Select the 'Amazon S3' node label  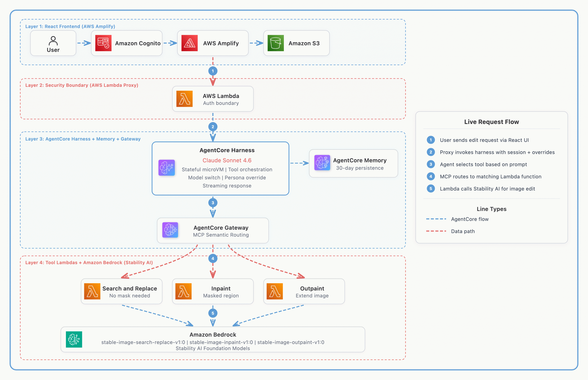coord(304,43)
